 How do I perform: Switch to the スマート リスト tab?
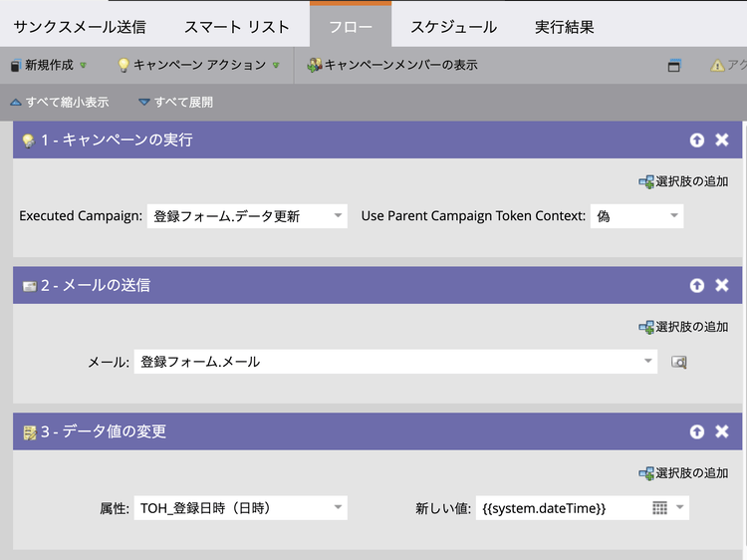click(237, 27)
